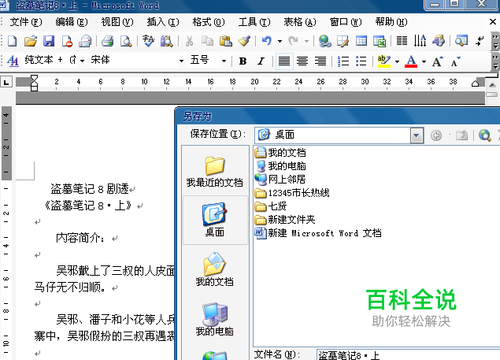Viewport: 500px width, 360px height.
Task: Open a file with the folder icon
Action: click(x=30, y=41)
